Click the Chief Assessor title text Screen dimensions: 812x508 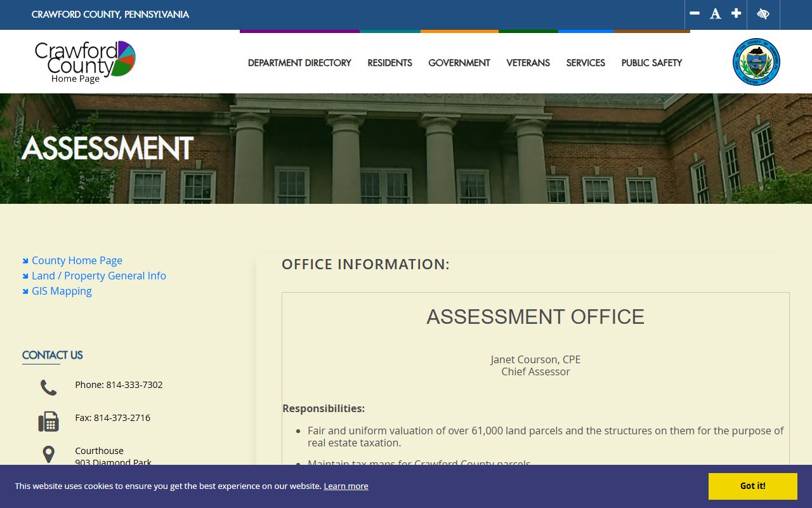click(535, 371)
